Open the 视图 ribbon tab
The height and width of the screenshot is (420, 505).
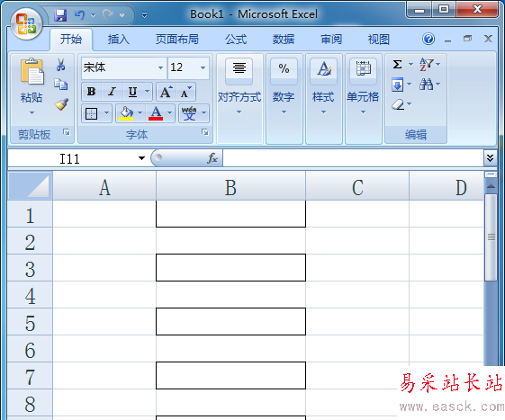pyautogui.click(x=379, y=40)
